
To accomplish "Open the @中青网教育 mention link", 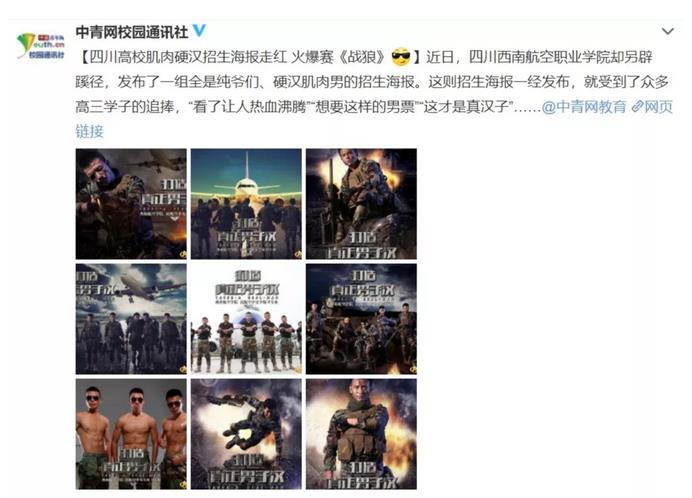I will [584, 106].
